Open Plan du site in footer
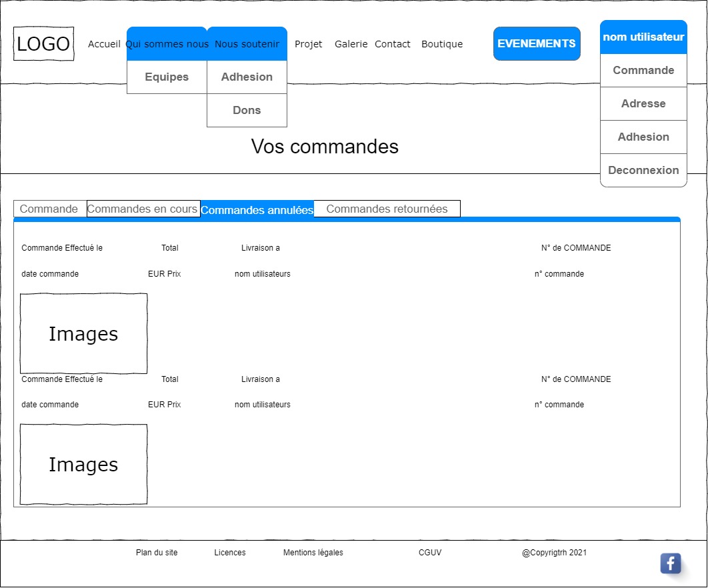 coord(157,553)
